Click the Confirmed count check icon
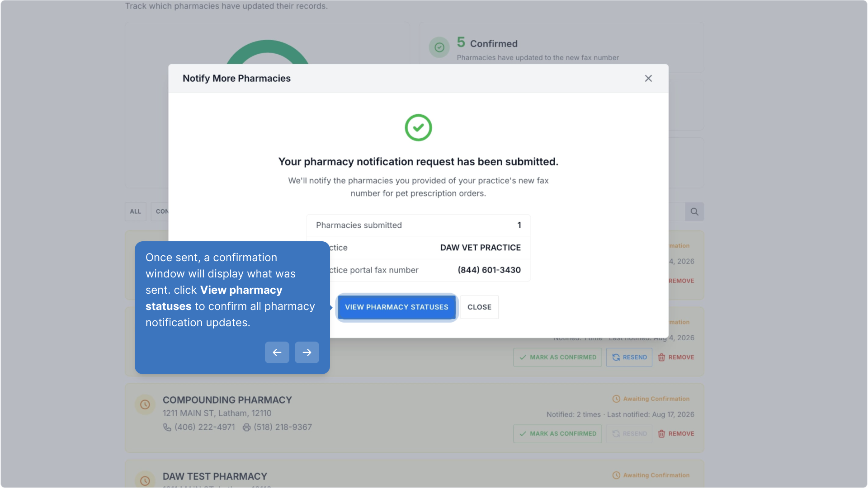This screenshot has height=488, width=868. point(439,47)
